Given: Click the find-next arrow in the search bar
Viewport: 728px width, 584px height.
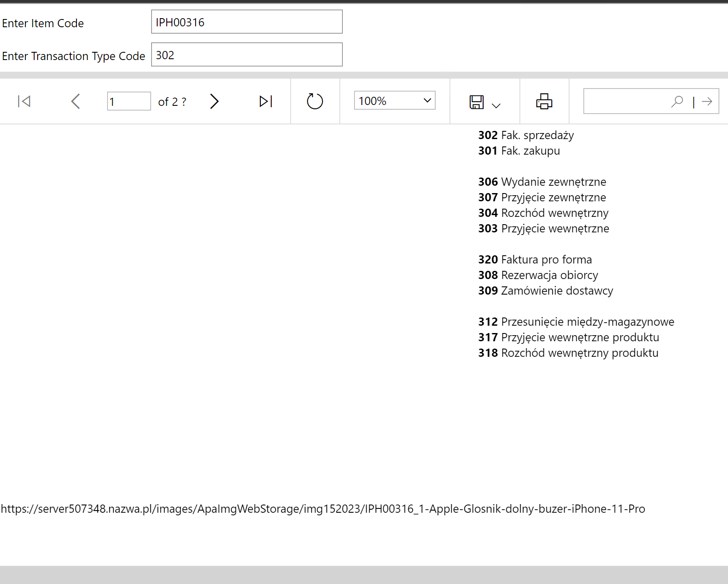Looking at the screenshot, I should click(x=707, y=101).
